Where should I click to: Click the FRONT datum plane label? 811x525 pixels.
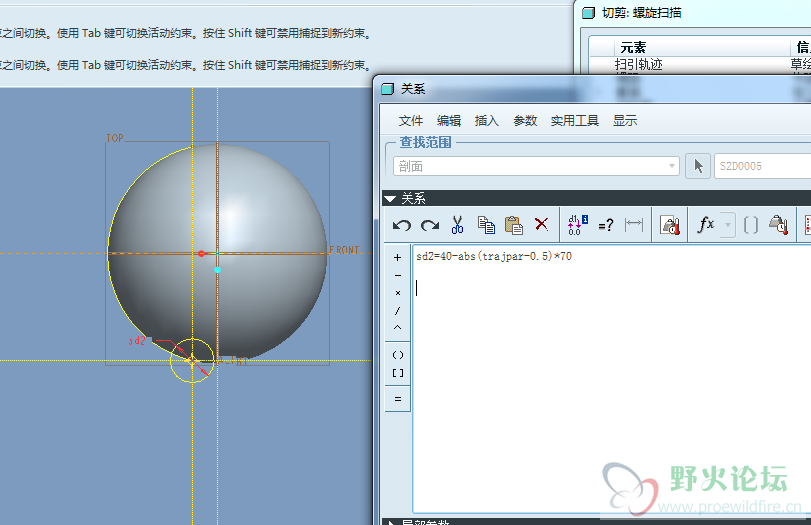344,250
